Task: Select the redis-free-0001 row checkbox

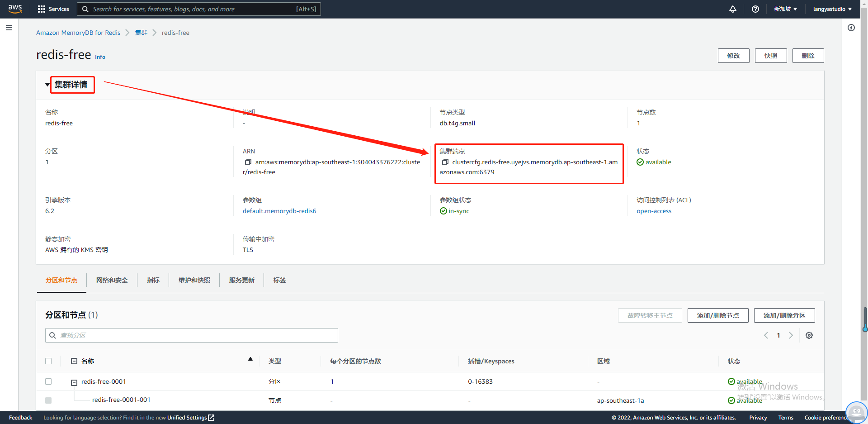Action: coord(48,381)
